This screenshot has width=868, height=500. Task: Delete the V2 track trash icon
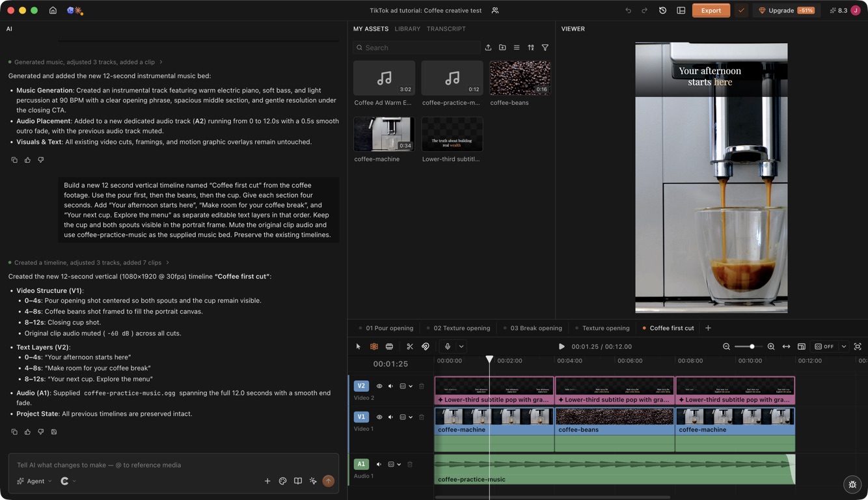422,386
